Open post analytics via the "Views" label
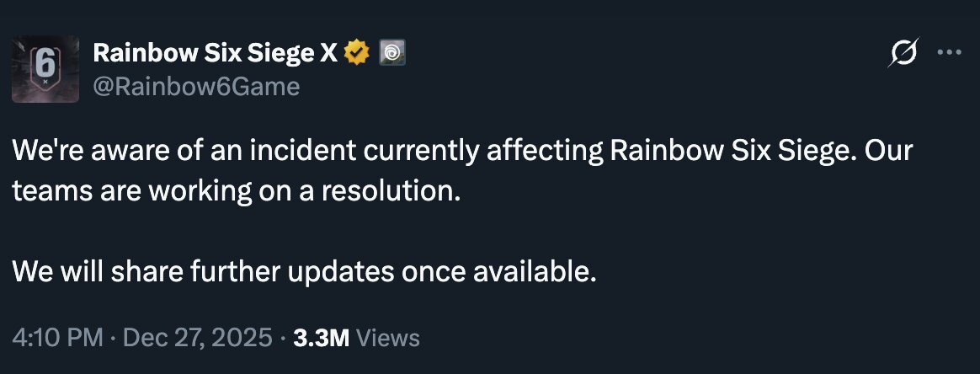980x374 pixels. coord(387,339)
